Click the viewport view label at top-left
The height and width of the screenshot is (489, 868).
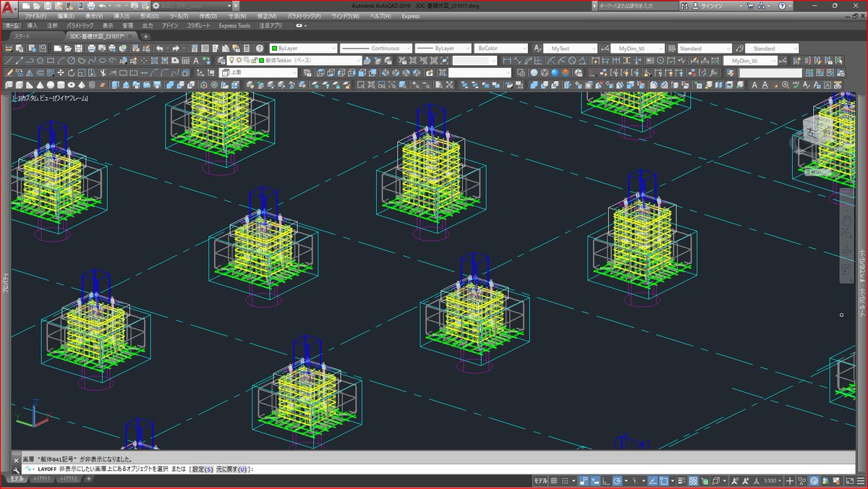tap(49, 98)
